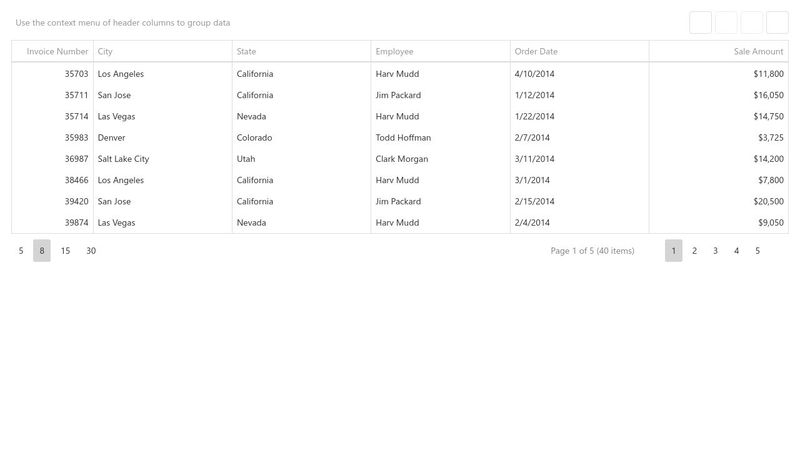
Task: Set page size to 5 rows
Action: pos(21,251)
